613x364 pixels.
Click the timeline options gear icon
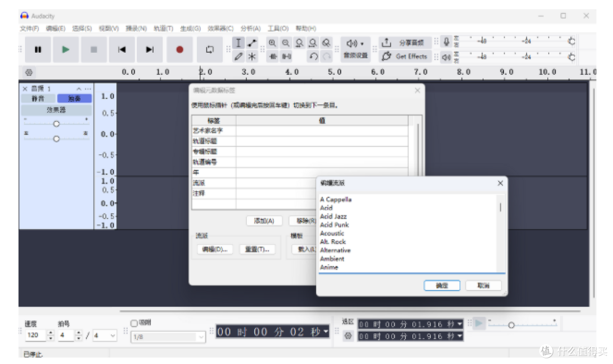(29, 72)
